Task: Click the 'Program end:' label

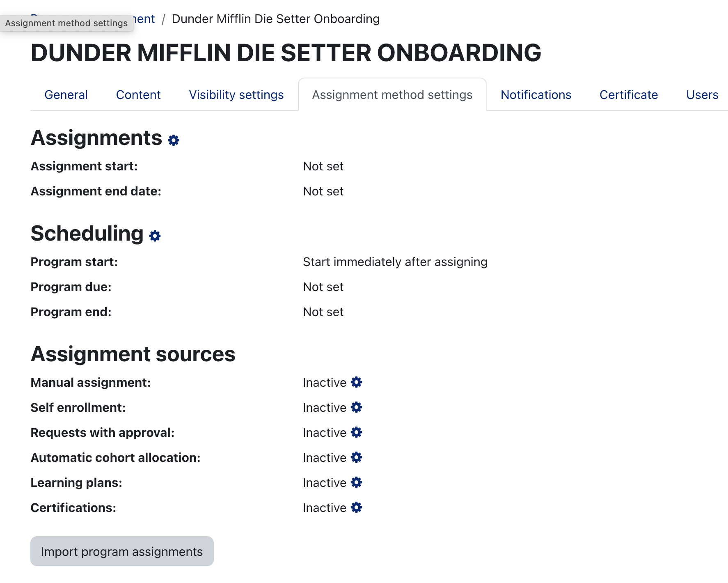Action: coord(71,312)
